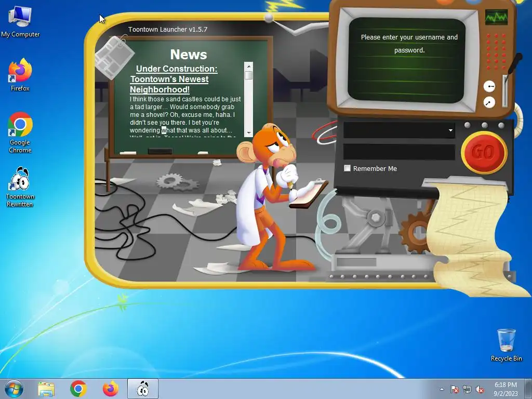Open the My Computer desktop icon
The image size is (532, 399).
[x=20, y=22]
